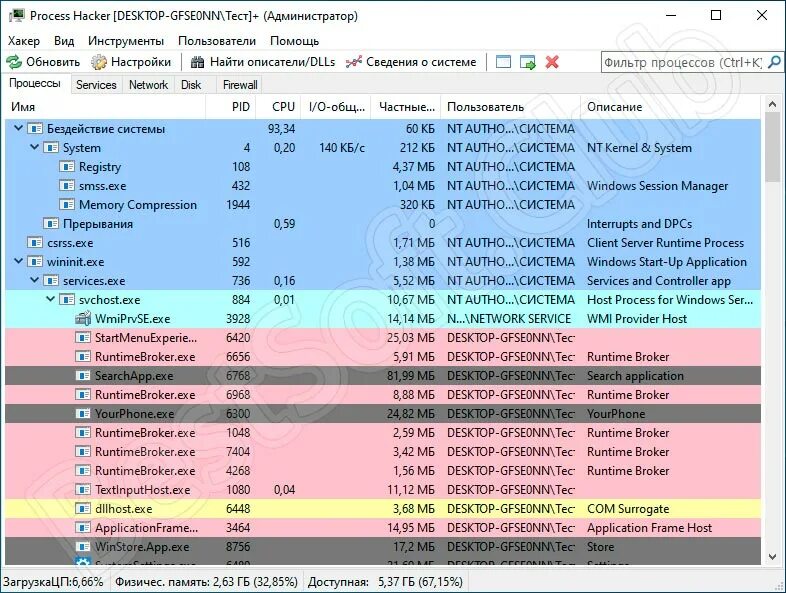Click the Registry process icon
Screen dimensions: 786x593
[x=67, y=166]
